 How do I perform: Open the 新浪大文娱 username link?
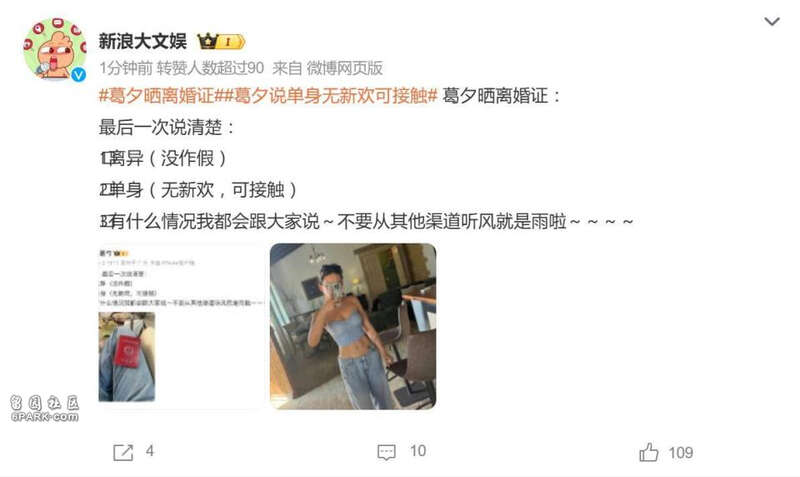point(143,41)
